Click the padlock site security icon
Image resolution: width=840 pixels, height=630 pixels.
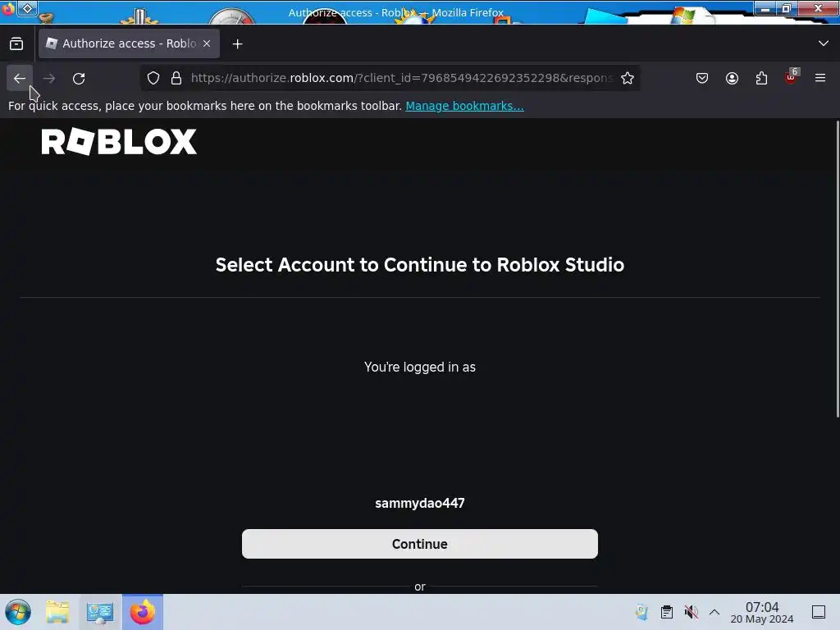pyautogui.click(x=176, y=78)
